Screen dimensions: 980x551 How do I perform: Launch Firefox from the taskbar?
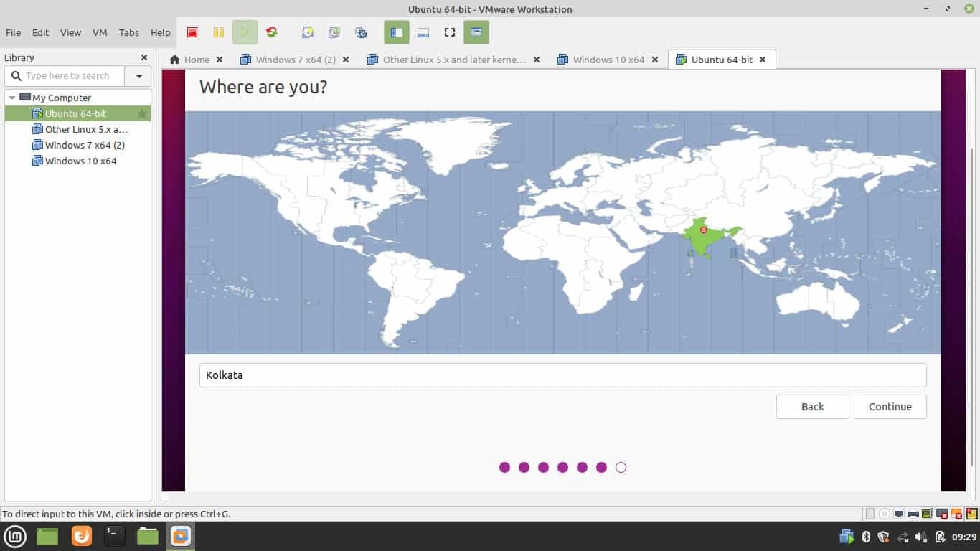click(82, 536)
